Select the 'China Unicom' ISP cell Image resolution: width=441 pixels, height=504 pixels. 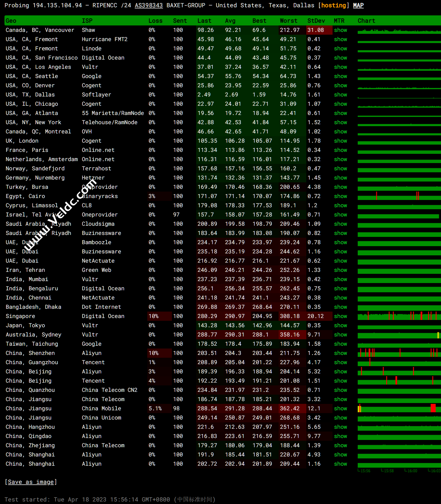101,418
